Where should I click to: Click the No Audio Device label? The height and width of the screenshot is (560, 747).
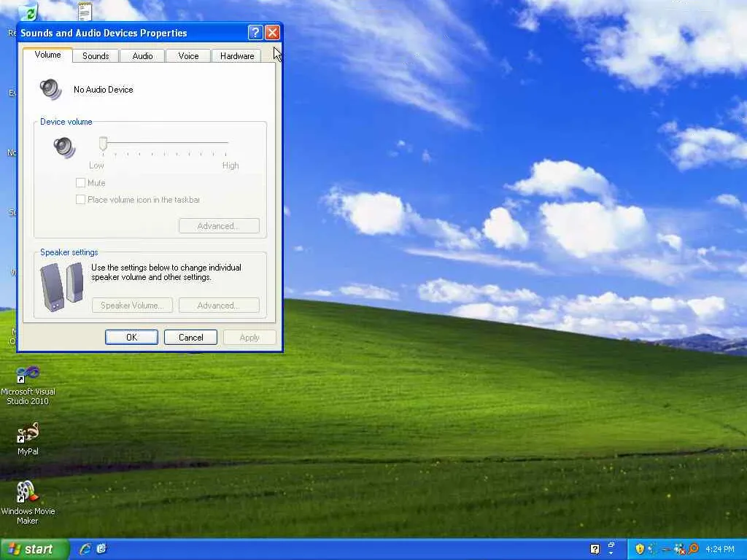[x=104, y=90]
